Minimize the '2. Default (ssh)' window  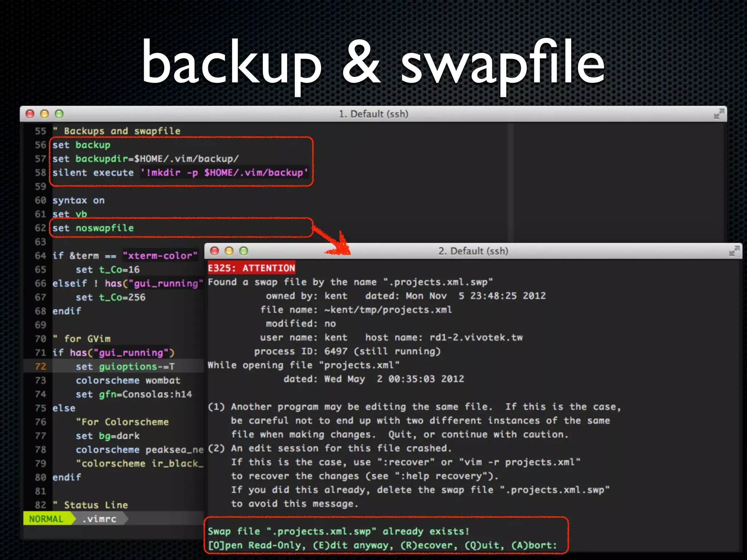coord(229,251)
